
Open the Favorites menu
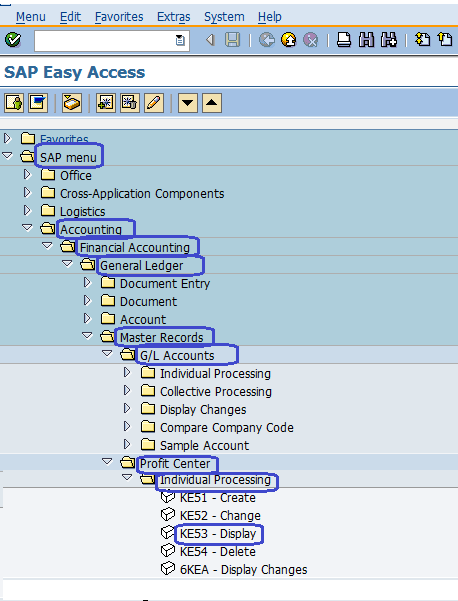(119, 17)
